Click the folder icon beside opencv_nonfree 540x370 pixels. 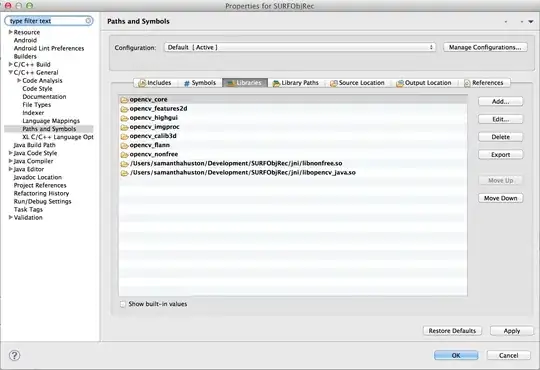pyautogui.click(x=124, y=155)
